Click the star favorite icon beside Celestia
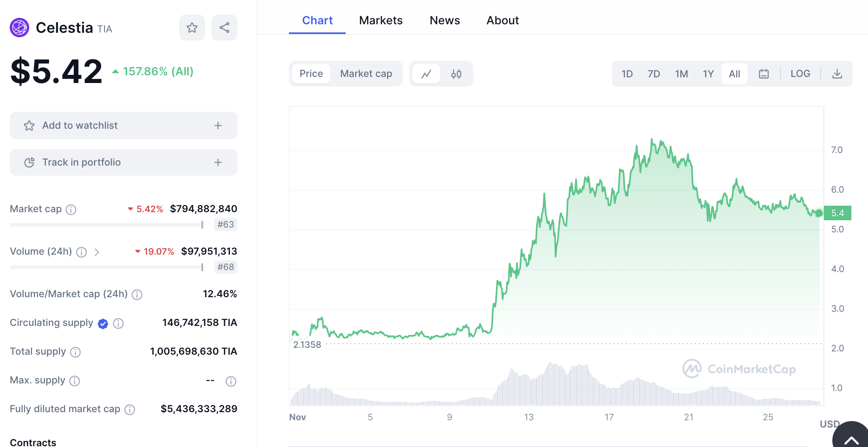Screen dimensions: 868x447 tap(192, 28)
